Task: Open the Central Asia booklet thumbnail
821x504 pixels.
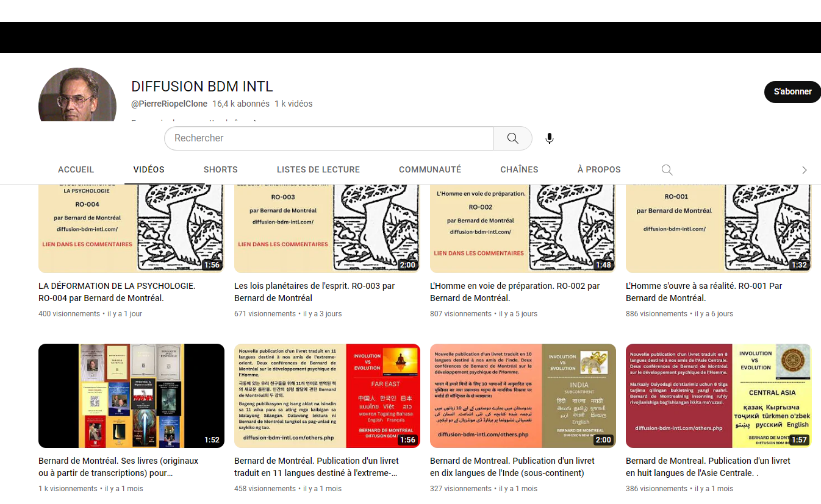Action: [x=718, y=396]
